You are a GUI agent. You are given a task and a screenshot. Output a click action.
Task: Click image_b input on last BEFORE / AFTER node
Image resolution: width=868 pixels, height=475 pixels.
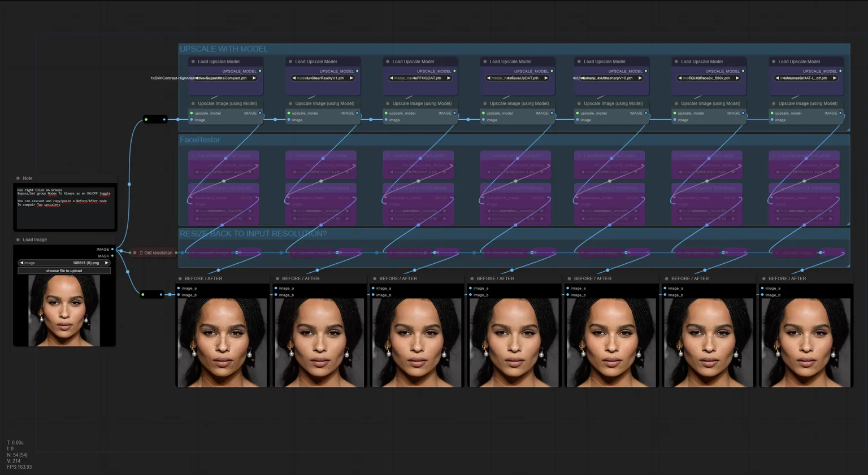point(762,295)
